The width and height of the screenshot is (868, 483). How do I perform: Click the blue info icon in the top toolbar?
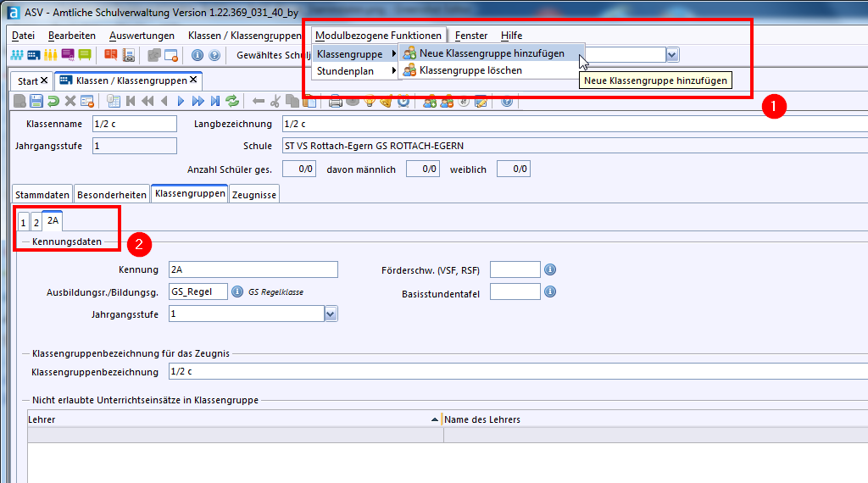point(197,55)
